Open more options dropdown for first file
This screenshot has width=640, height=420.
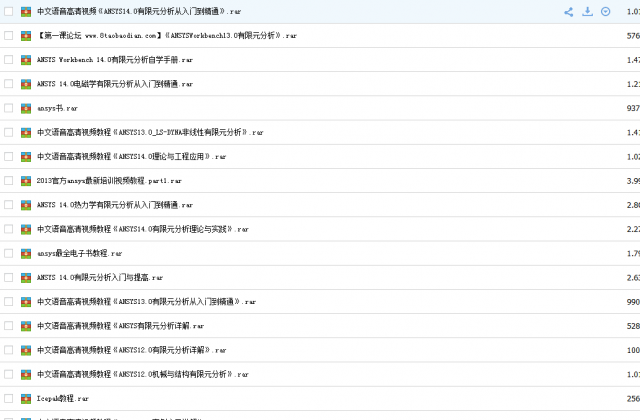coord(606,11)
